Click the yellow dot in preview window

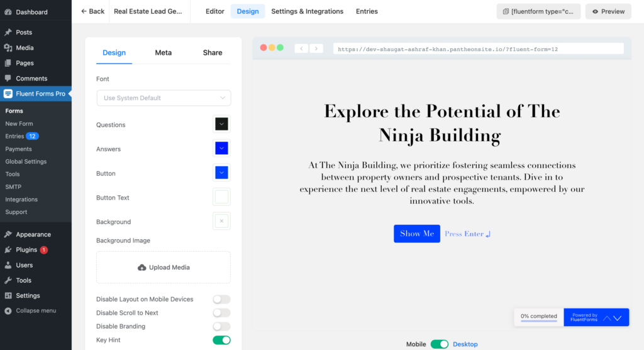(272, 48)
